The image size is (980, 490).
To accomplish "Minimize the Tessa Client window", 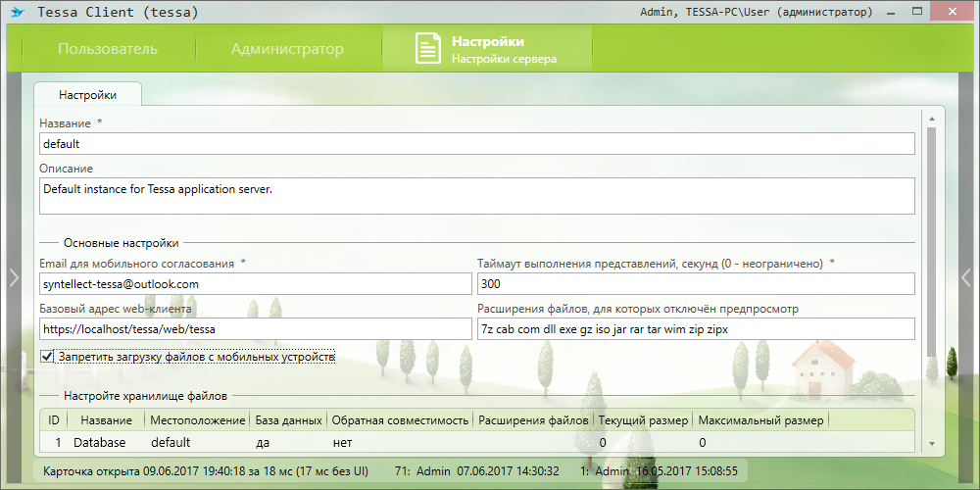I will click(891, 12).
